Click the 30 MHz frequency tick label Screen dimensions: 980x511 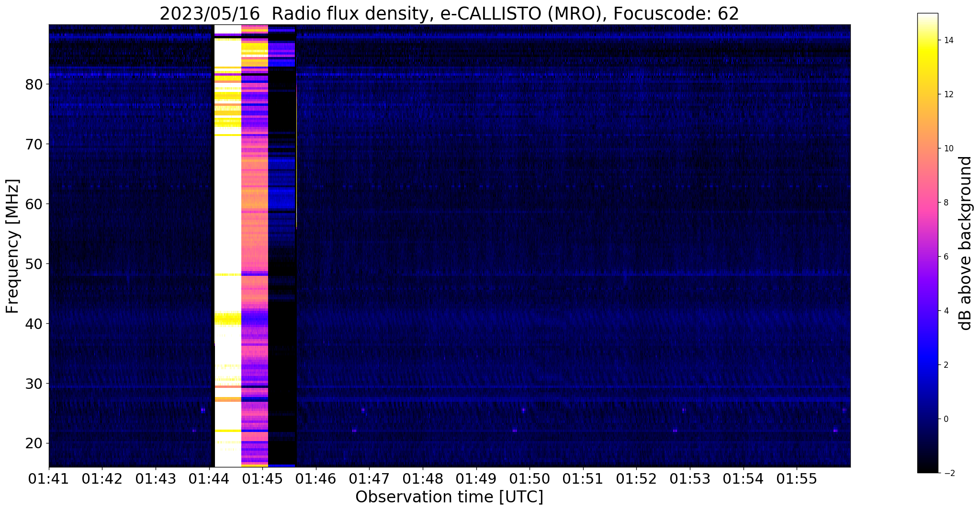point(34,384)
